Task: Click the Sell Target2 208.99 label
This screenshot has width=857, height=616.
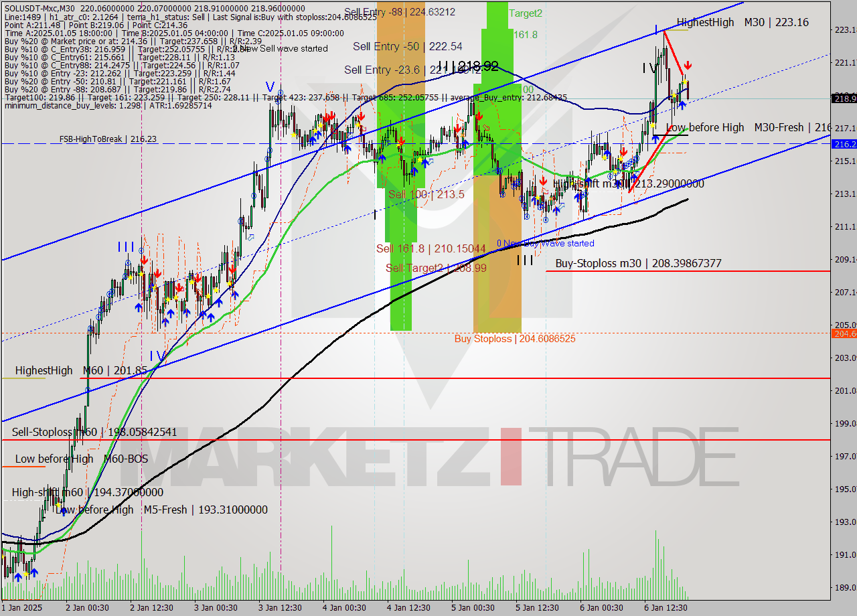Action: pyautogui.click(x=436, y=267)
